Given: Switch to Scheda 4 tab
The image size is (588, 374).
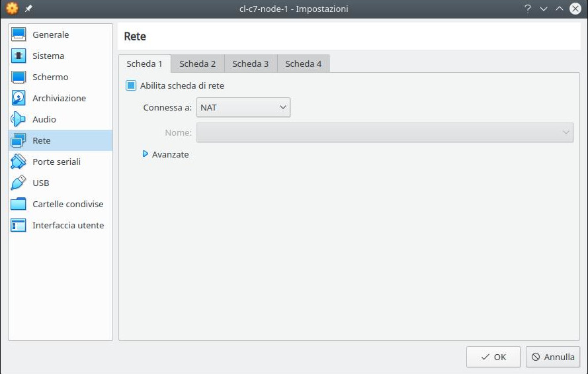Looking at the screenshot, I should coord(303,64).
